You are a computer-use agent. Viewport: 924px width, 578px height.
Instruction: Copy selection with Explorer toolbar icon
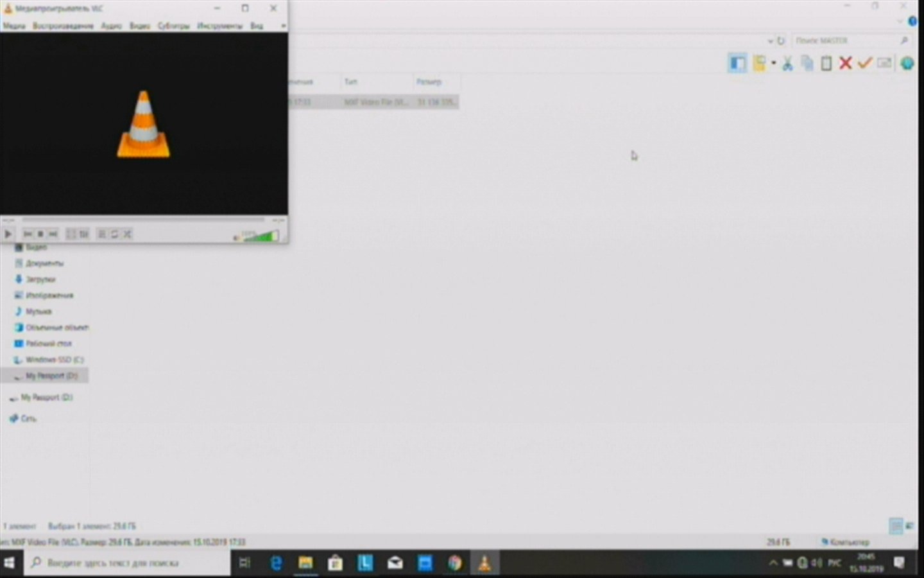tap(807, 63)
